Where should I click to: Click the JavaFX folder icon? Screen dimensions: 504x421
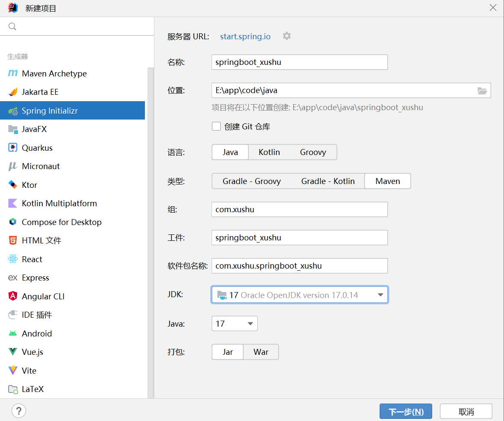coord(13,129)
